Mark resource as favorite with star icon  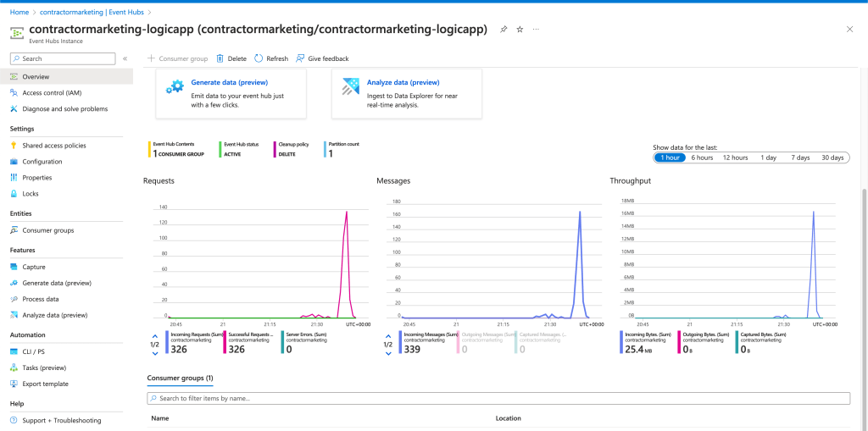520,30
